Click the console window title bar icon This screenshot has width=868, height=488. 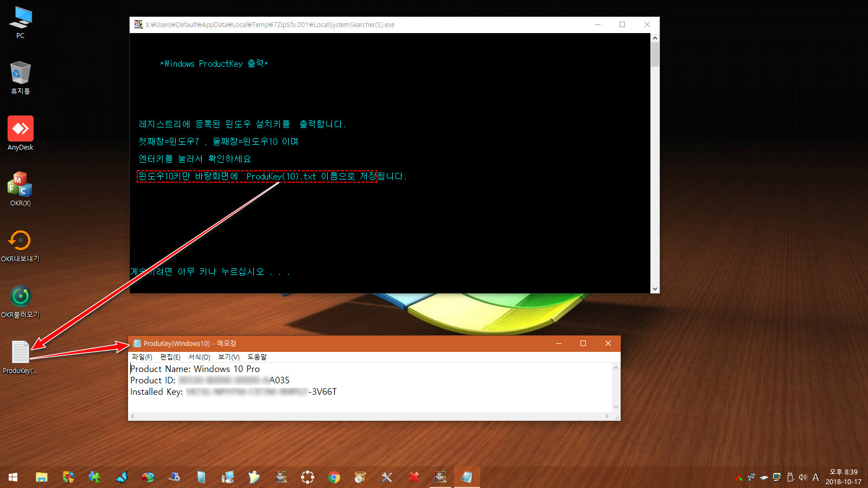[x=138, y=24]
